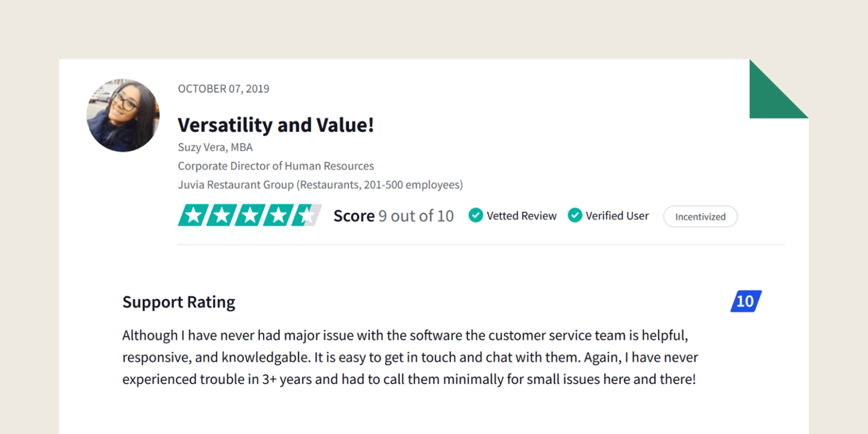
Task: Select the fourth star in the score row
Action: pyautogui.click(x=277, y=215)
